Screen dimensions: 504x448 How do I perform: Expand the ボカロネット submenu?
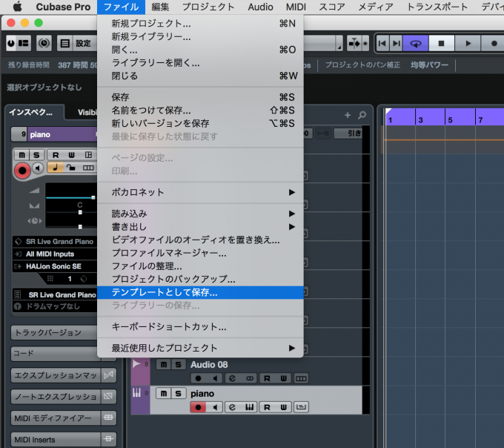(200, 192)
